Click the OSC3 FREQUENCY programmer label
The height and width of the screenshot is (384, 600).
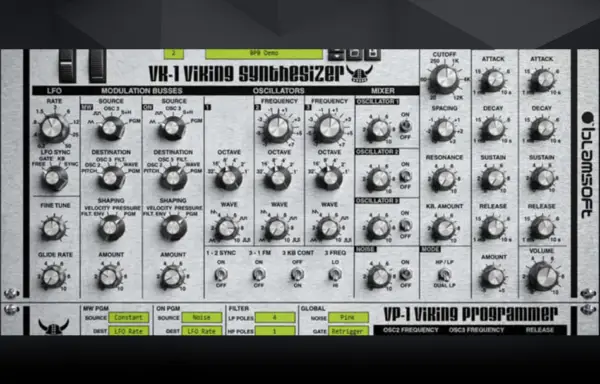pos(477,330)
